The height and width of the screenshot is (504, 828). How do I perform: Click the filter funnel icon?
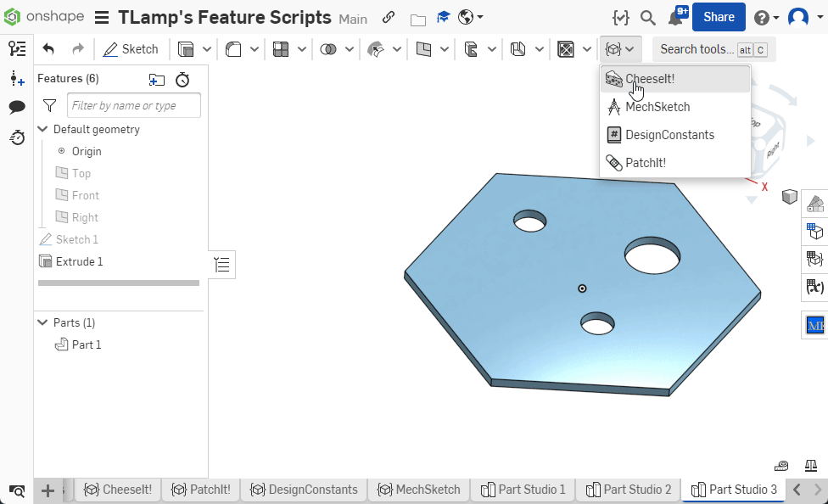pyautogui.click(x=50, y=106)
